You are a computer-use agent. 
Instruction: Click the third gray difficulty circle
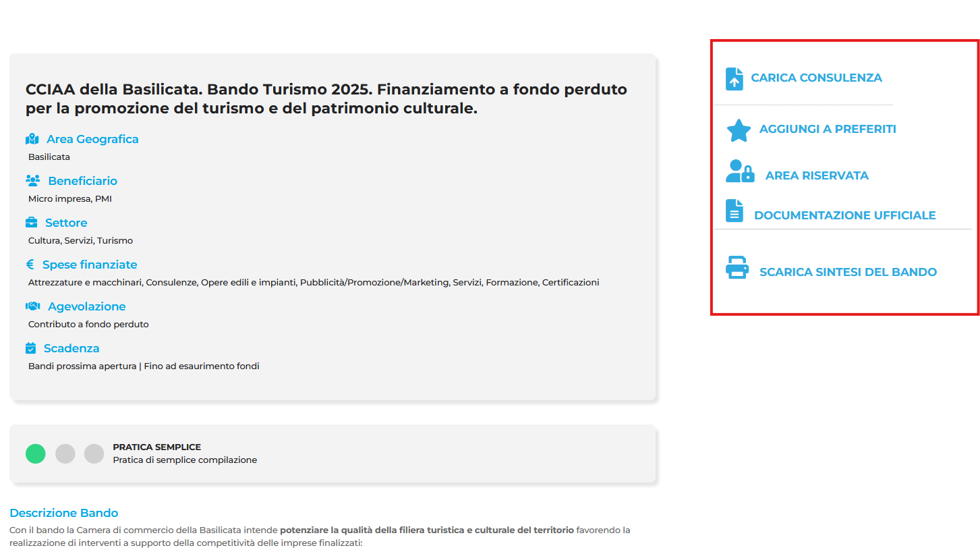pyautogui.click(x=94, y=453)
